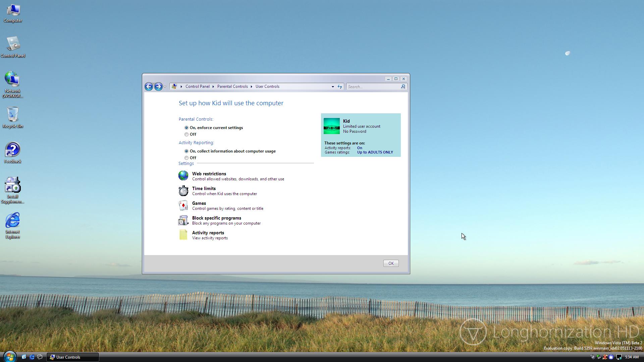Open the address bar history dropdown
This screenshot has height=362, width=644.
pos(333,86)
